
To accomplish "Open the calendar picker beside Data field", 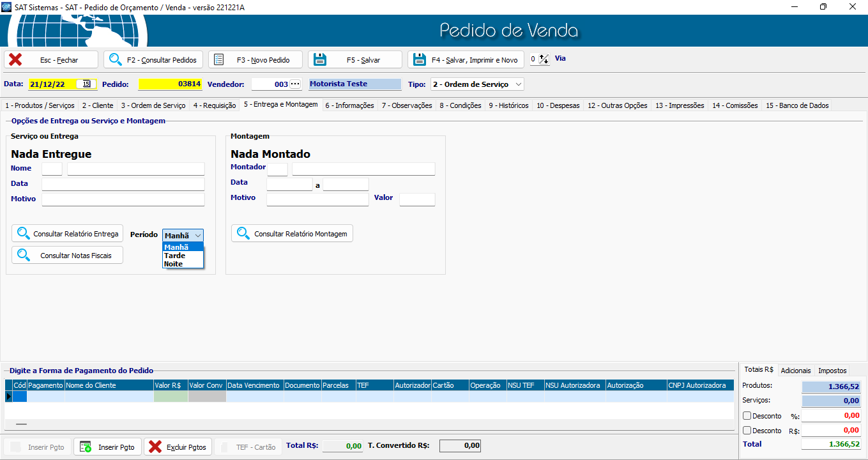I will pos(86,84).
